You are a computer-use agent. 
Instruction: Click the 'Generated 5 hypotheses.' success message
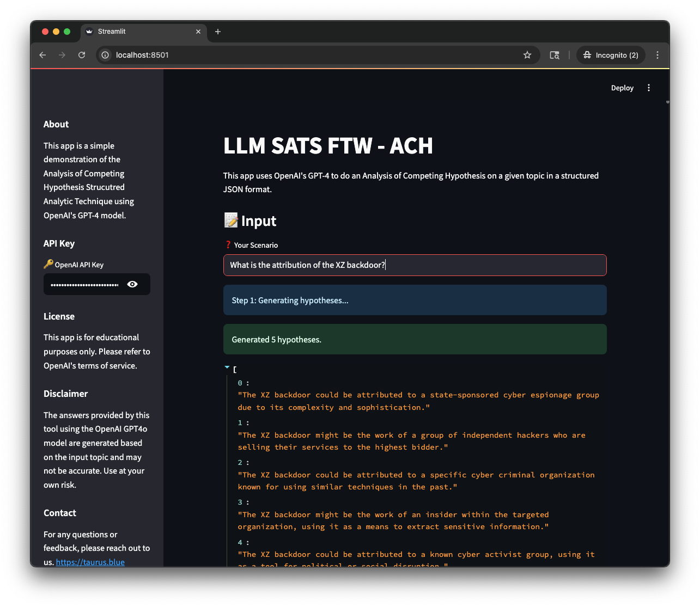click(415, 339)
